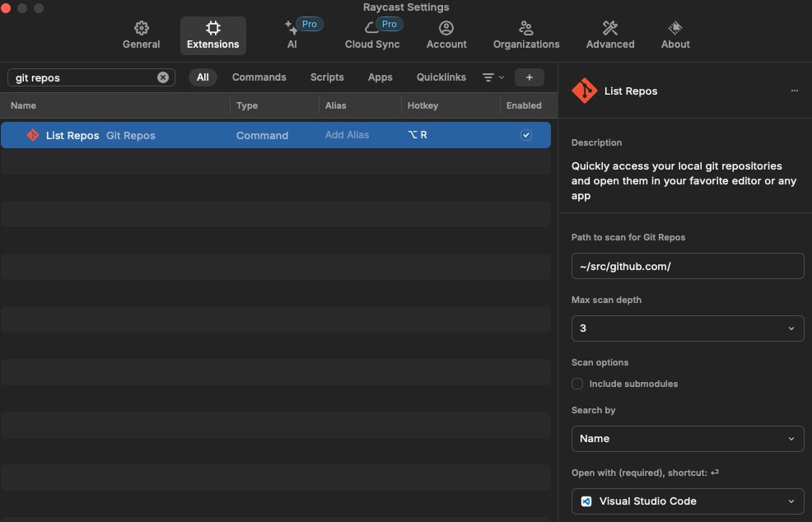Go to the Account tab
The height and width of the screenshot is (522, 812).
coord(446,35)
